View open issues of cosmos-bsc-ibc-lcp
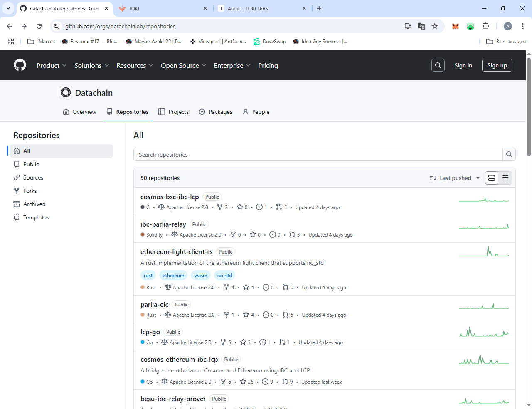This screenshot has width=532, height=409. point(262,207)
